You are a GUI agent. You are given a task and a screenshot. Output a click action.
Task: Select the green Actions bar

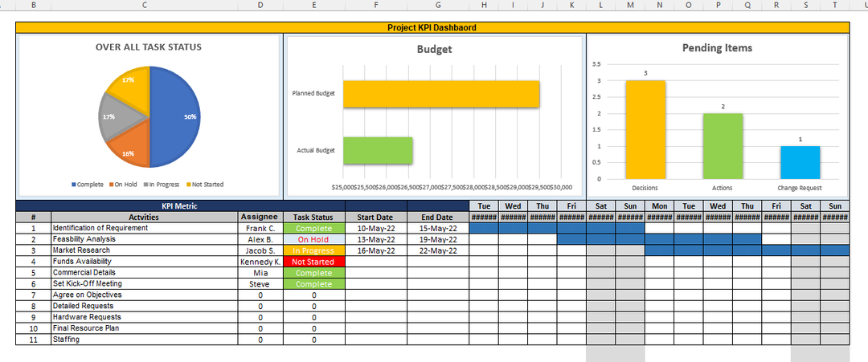pyautogui.click(x=723, y=146)
